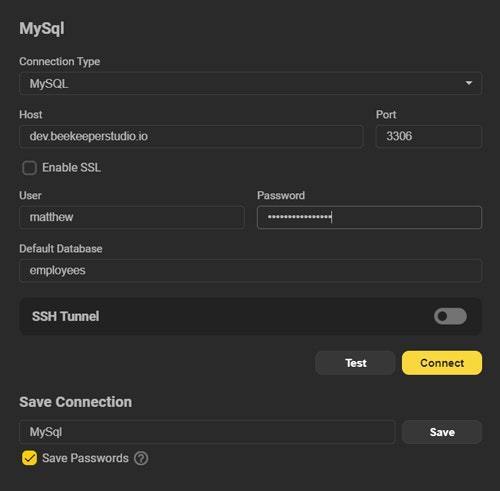Screen dimensions: 500x491
Task: Click the Save Passwords label text
Action: [85, 458]
